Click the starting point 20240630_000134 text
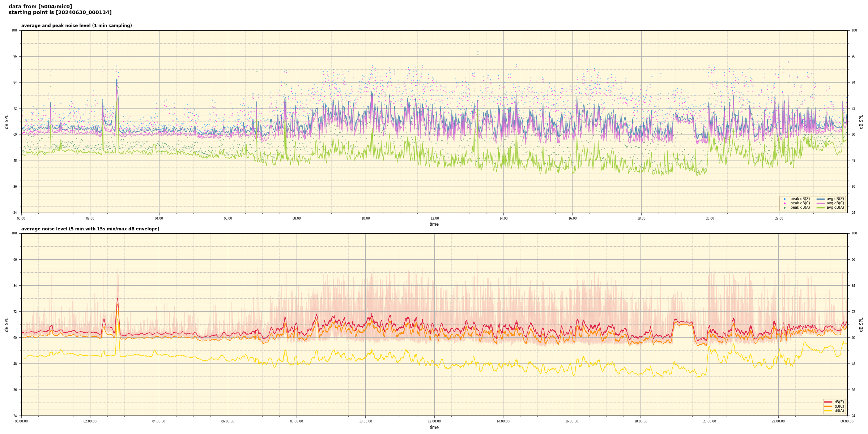The height and width of the screenshot is (434, 868). tap(60, 13)
